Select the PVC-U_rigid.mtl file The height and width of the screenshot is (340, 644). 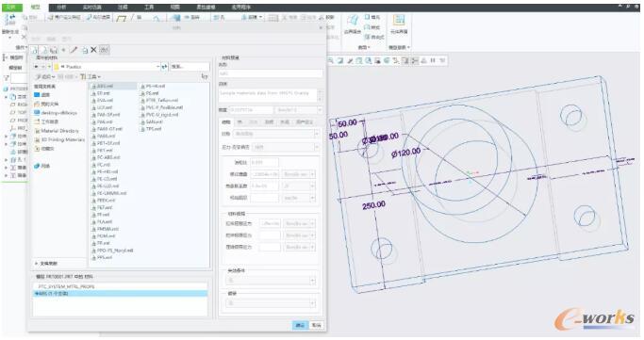point(159,115)
